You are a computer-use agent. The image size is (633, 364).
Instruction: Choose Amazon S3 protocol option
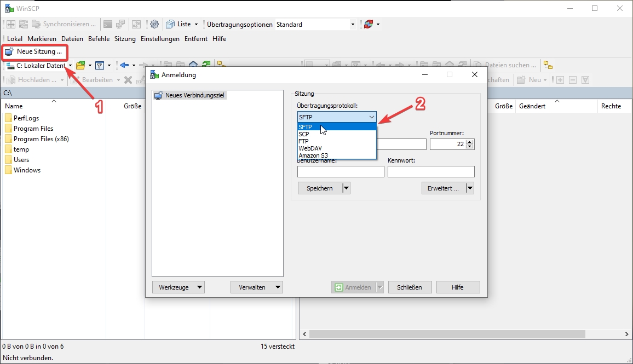pos(313,155)
